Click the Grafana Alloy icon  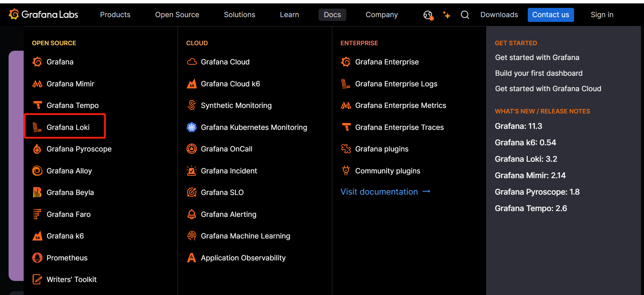click(x=37, y=171)
